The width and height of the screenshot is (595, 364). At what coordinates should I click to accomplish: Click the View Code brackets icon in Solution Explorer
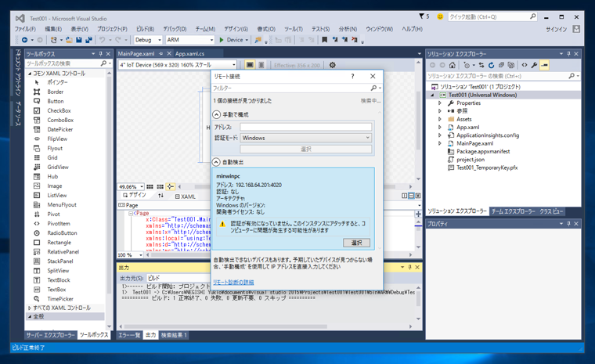click(525, 65)
